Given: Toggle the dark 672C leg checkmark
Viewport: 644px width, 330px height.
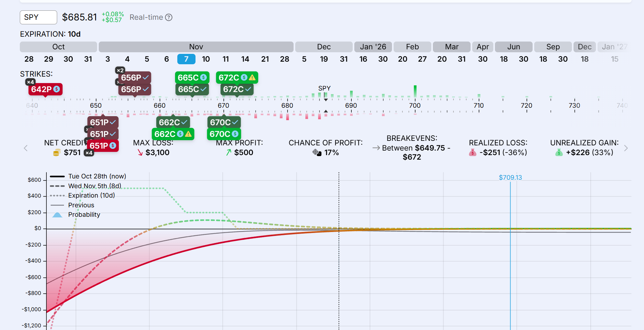Looking at the screenshot, I should coord(248,89).
